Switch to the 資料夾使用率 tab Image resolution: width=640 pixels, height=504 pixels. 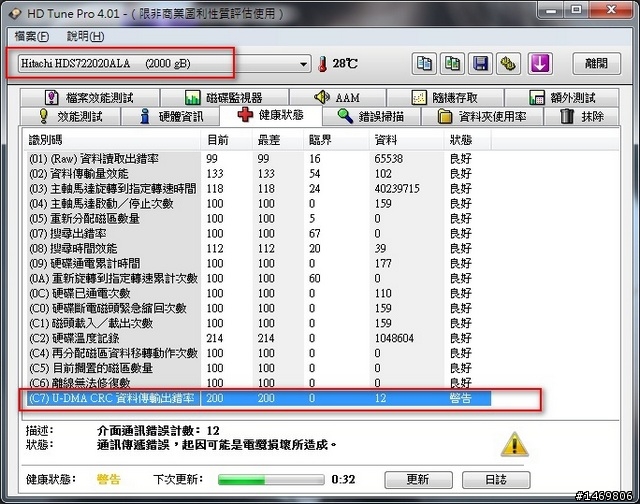482,116
